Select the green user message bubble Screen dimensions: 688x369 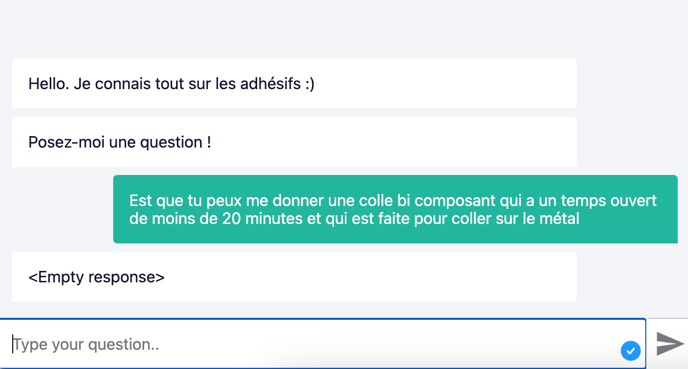click(395, 209)
